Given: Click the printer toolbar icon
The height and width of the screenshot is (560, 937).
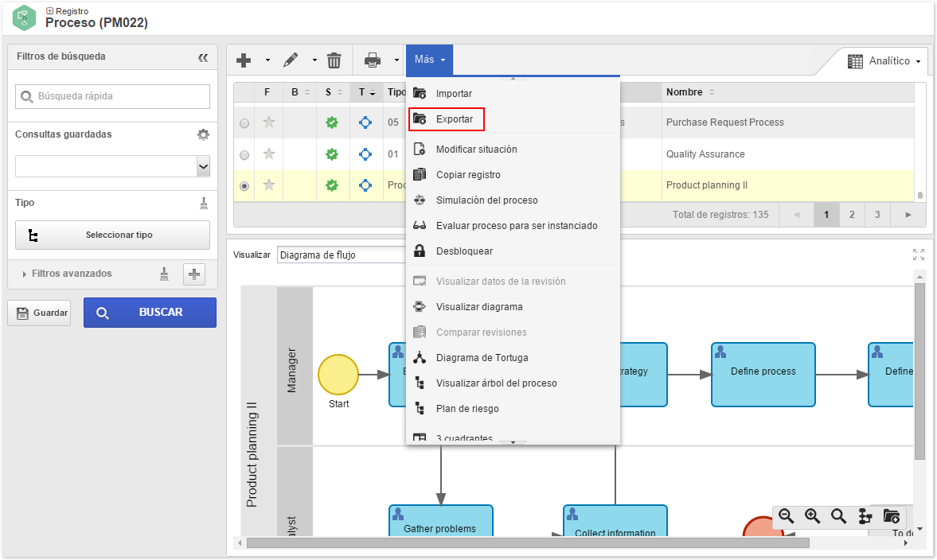Looking at the screenshot, I should [373, 60].
